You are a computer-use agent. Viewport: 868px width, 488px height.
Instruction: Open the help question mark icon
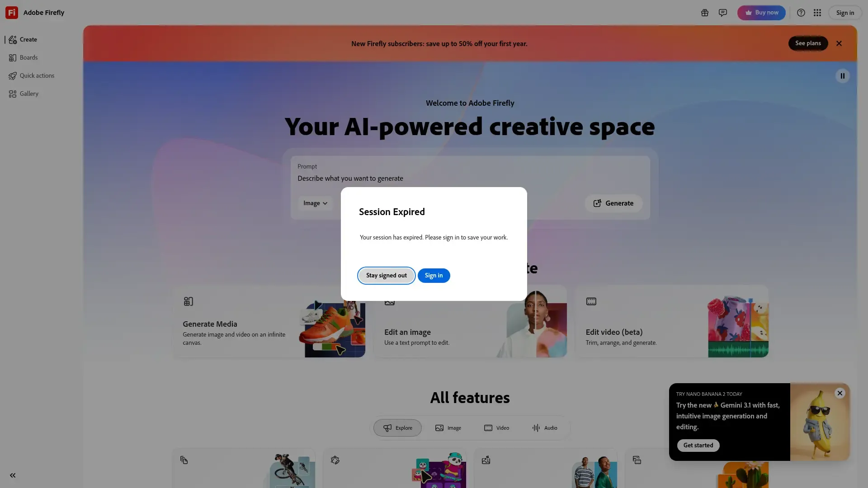pos(801,13)
